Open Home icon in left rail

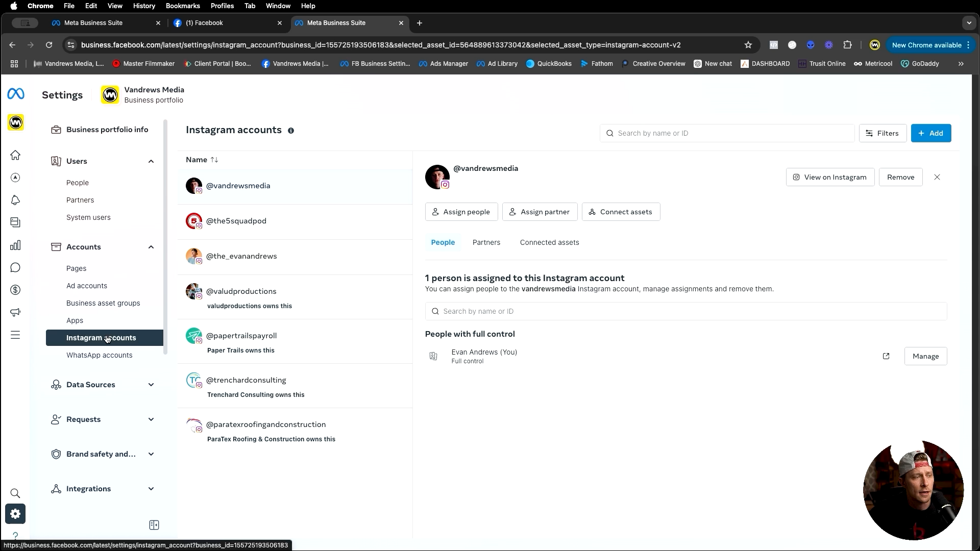pos(15,155)
